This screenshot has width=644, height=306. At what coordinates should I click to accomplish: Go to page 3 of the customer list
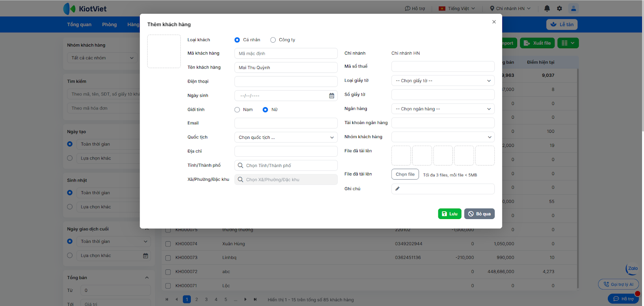[206, 300]
